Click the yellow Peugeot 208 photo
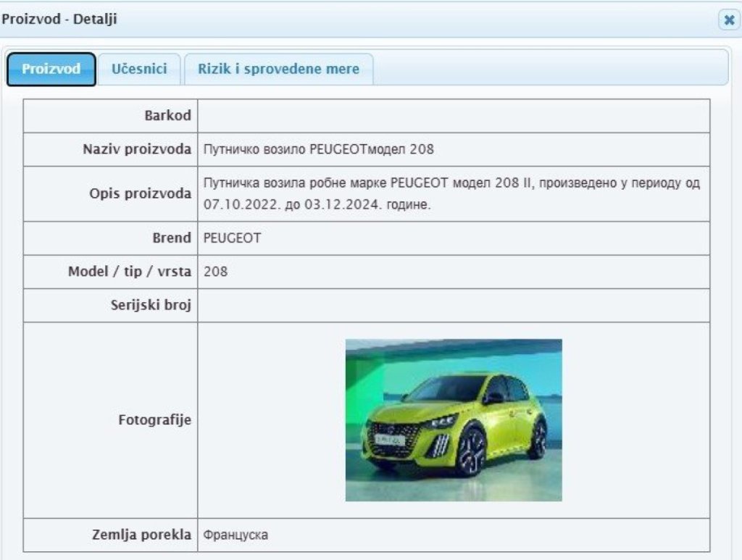 coord(454,420)
